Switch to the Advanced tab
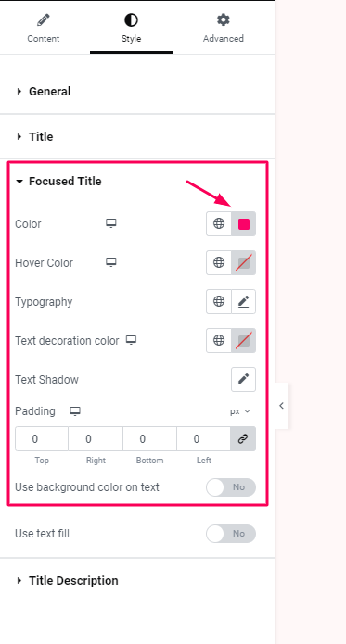The image size is (346, 644). click(x=224, y=28)
